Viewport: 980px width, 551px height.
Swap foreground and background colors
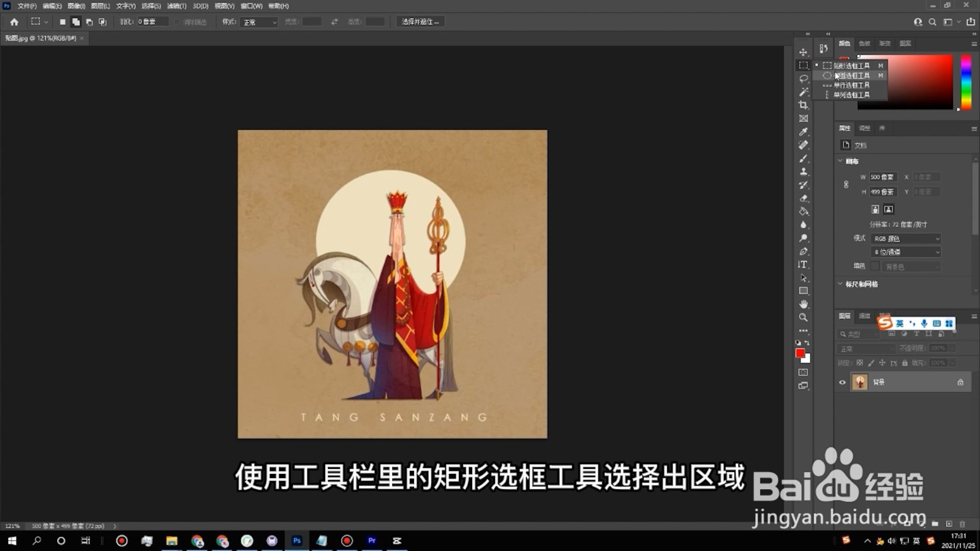tap(807, 343)
